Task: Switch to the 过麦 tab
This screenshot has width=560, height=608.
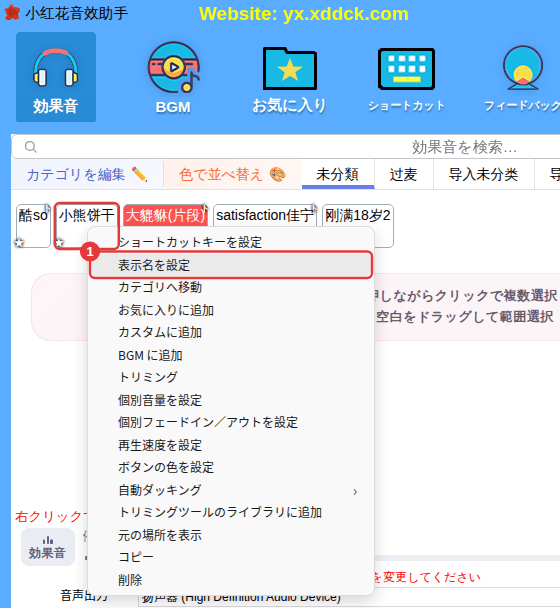Action: [403, 174]
